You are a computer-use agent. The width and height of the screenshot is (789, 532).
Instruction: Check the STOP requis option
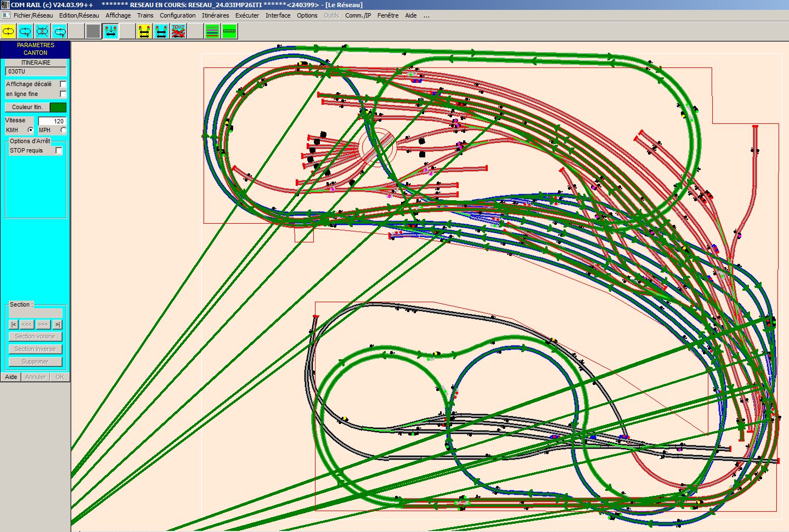click(x=59, y=150)
